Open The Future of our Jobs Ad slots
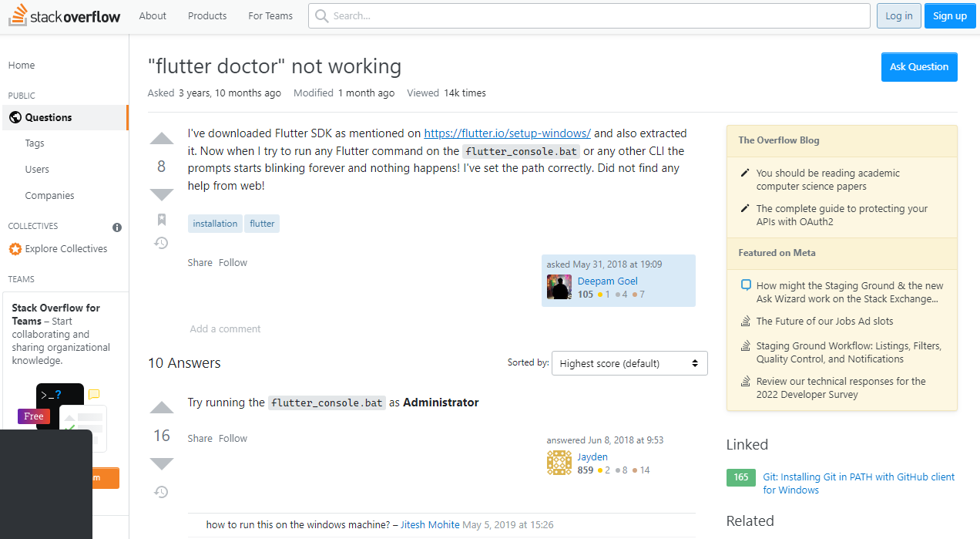Screen dimensions: 980x539 tap(825, 322)
